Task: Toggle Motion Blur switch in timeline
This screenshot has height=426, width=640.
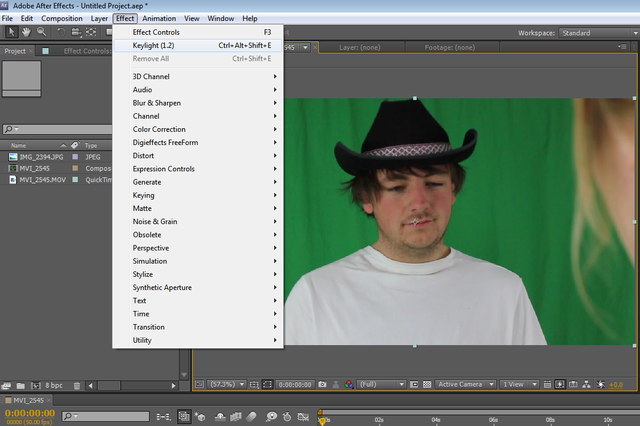Action: (x=251, y=417)
